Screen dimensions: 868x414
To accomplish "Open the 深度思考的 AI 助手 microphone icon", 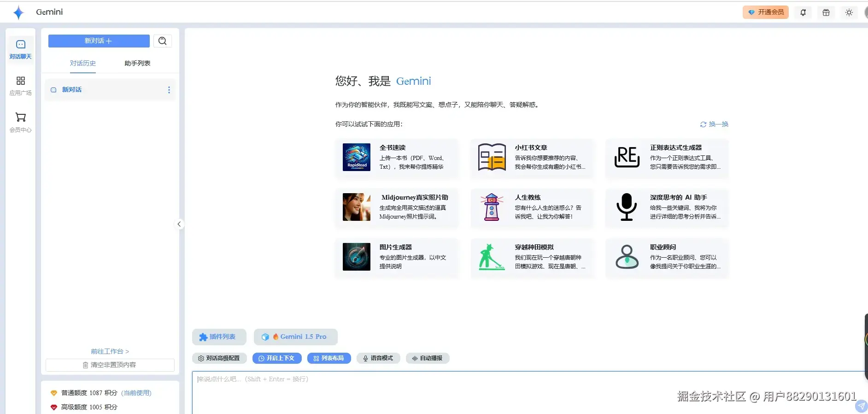I will pyautogui.click(x=627, y=207).
